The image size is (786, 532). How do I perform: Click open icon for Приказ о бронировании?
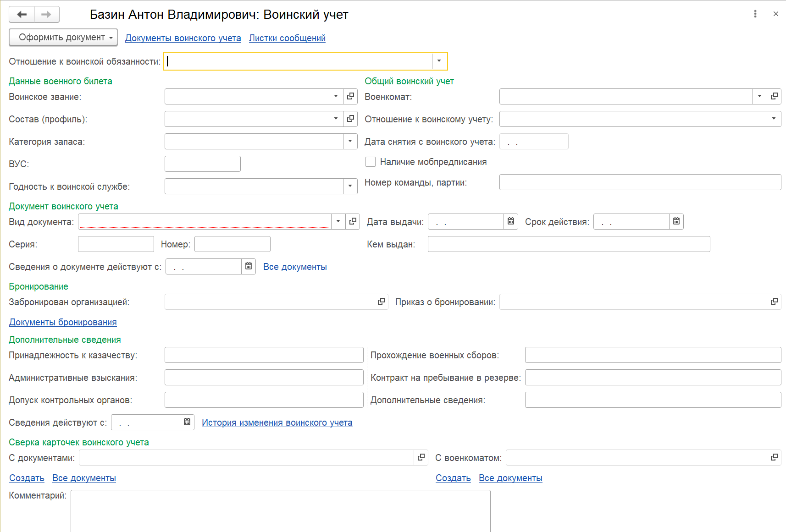point(774,302)
